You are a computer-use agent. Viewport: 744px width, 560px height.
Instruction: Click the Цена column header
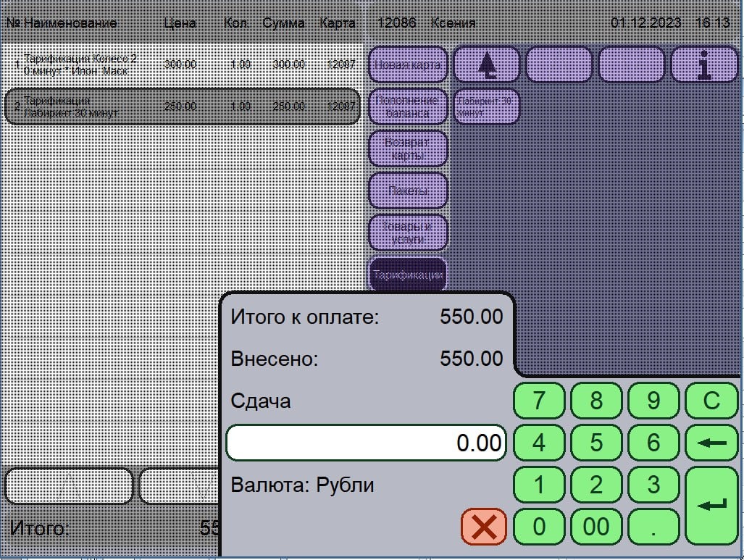[180, 22]
